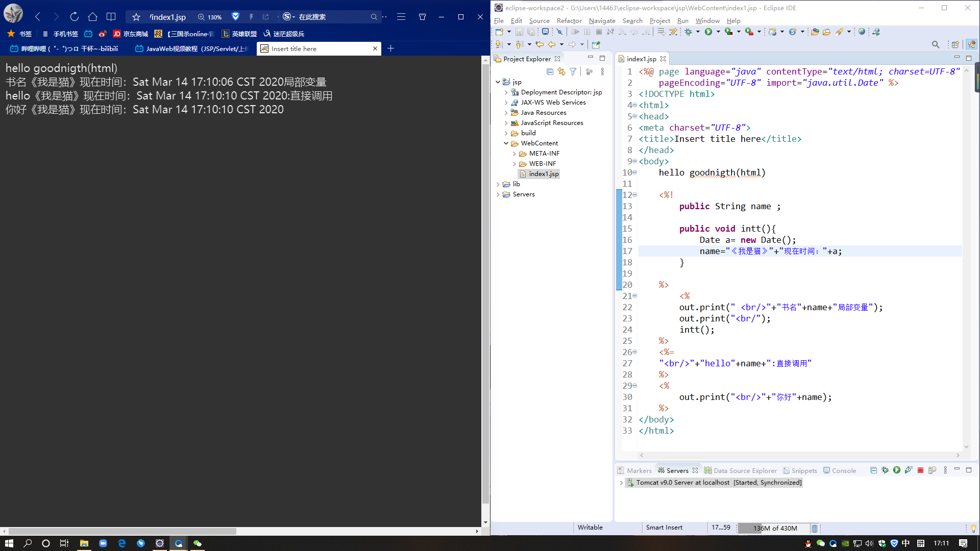
Task: Click the Debug bug icon in toolbar
Action: pyautogui.click(x=689, y=32)
